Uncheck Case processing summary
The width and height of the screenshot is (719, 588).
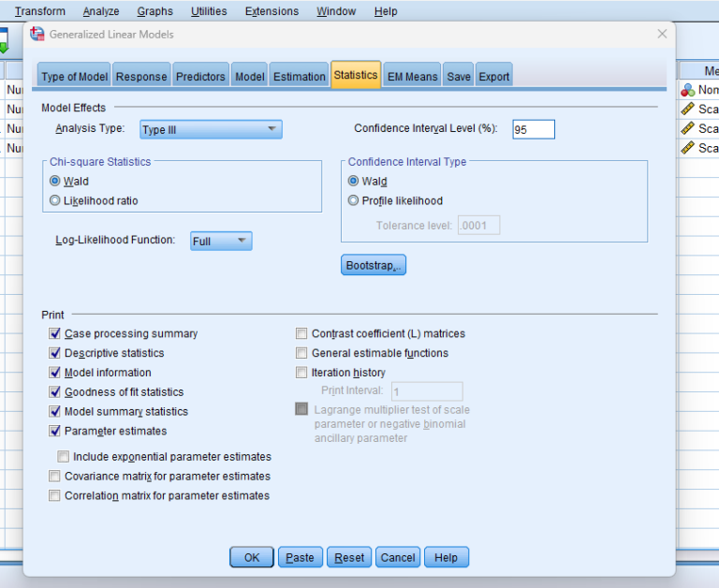click(x=54, y=333)
